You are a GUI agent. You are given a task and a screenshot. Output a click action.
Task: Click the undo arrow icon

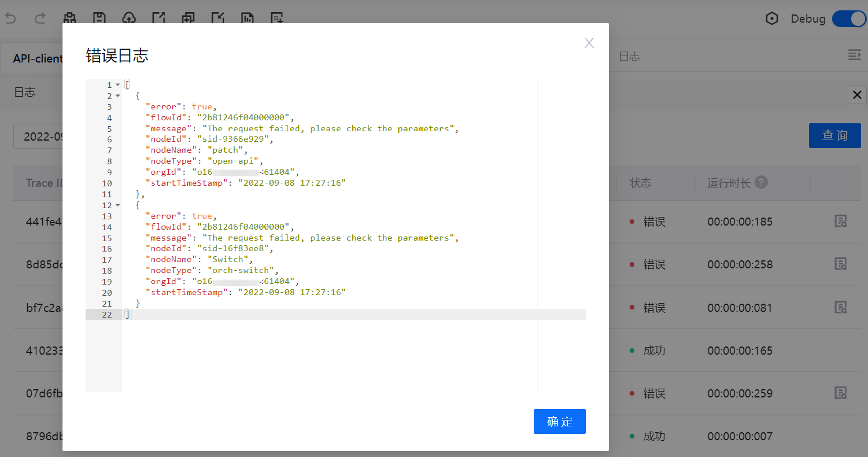(11, 18)
